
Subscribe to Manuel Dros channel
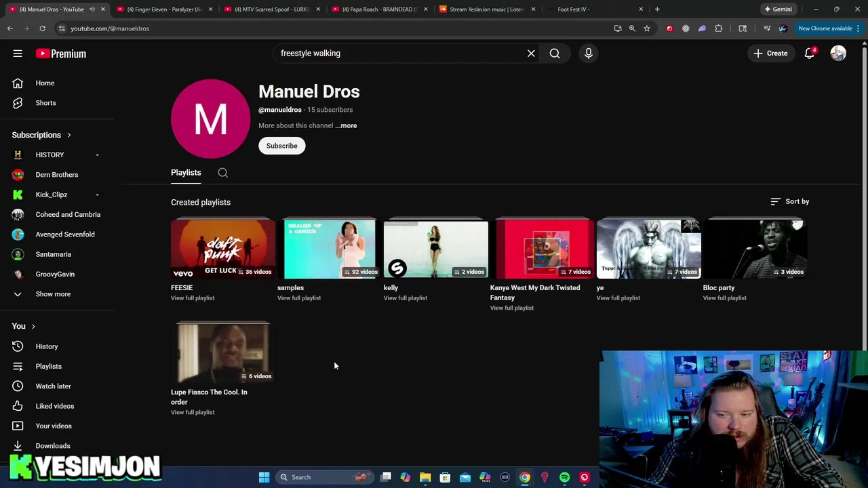[281, 146]
